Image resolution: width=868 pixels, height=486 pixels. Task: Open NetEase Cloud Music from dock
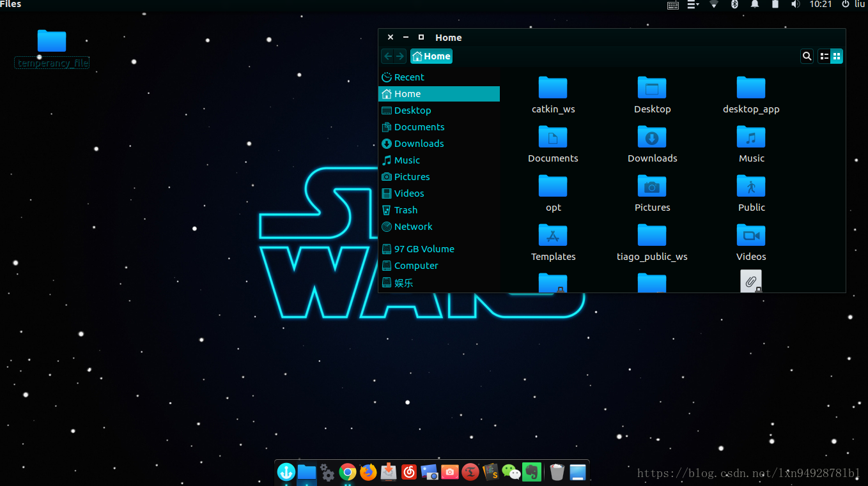409,472
